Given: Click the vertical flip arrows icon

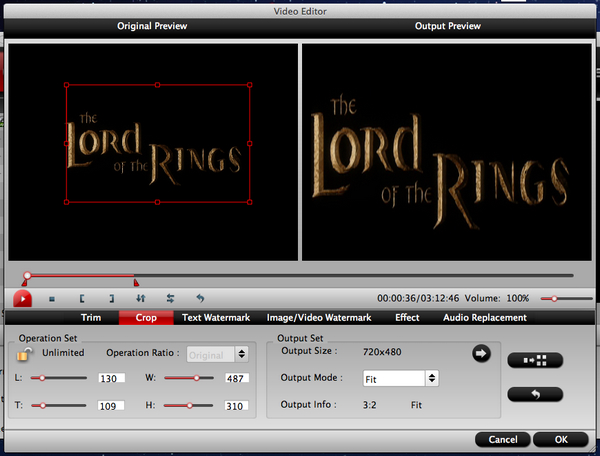Looking at the screenshot, I should (141, 298).
